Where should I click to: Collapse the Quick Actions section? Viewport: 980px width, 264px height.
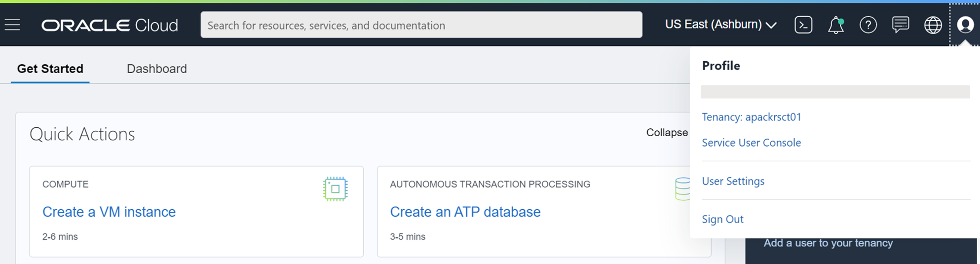coord(667,133)
